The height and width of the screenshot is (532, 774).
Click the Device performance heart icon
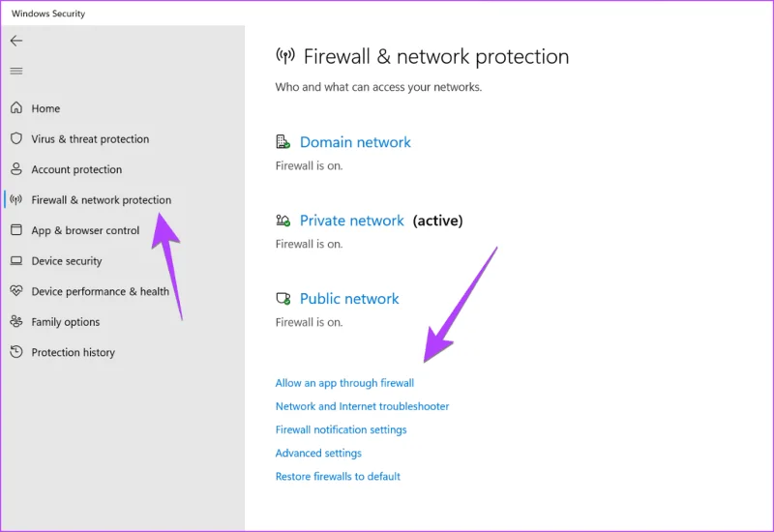point(16,291)
